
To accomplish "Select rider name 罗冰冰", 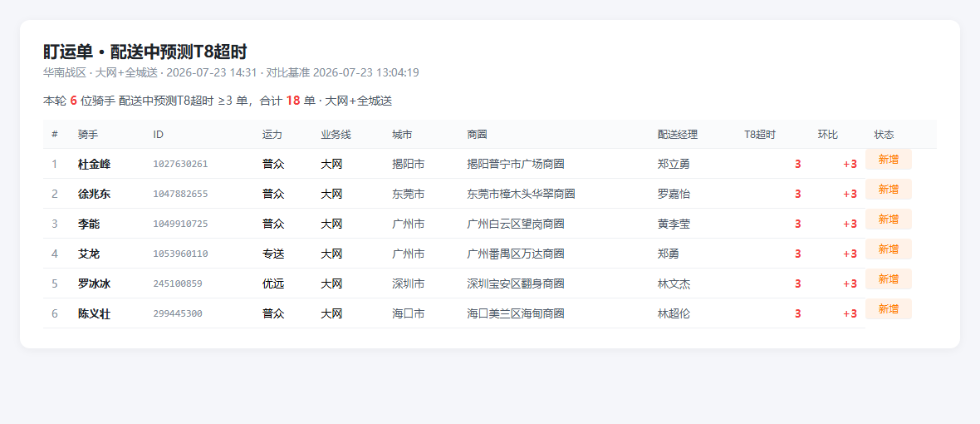I will tap(95, 284).
